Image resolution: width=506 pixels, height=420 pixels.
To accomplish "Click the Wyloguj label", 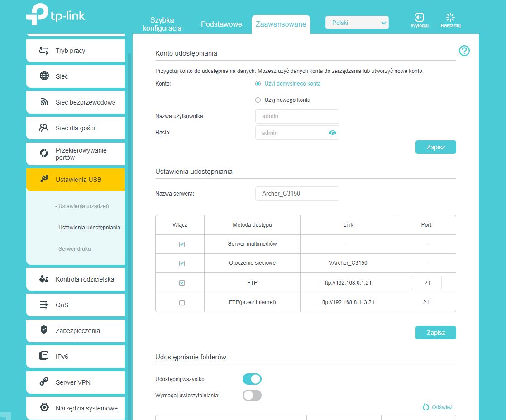I will [419, 25].
